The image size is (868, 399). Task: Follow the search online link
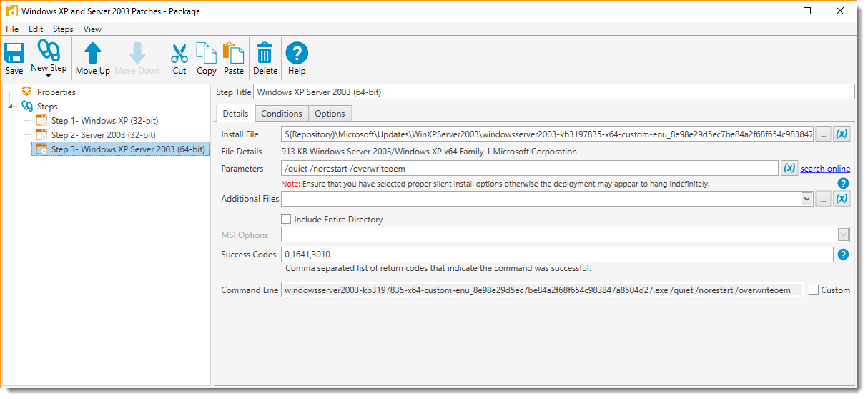(x=825, y=169)
